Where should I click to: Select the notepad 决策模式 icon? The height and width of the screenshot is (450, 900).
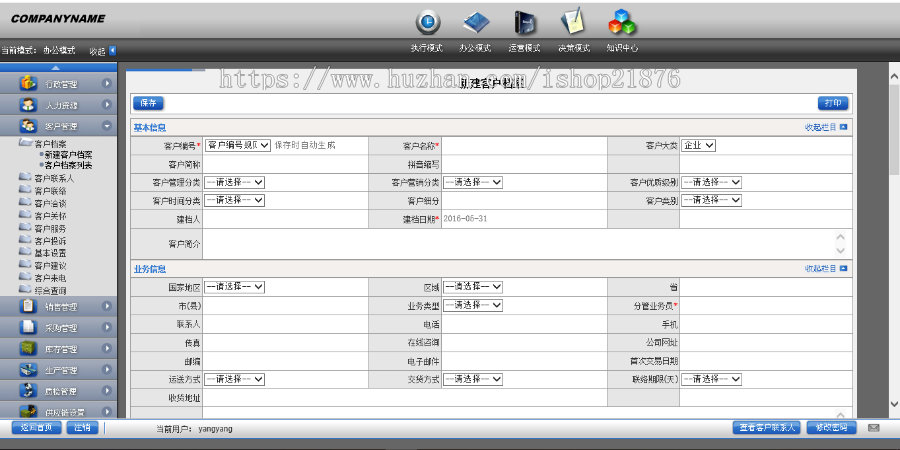[573, 22]
